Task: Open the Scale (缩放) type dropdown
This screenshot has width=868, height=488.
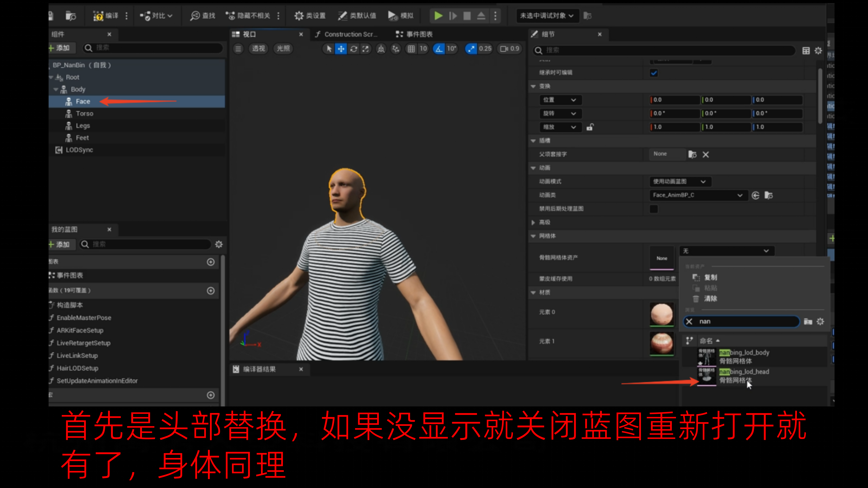Action: click(560, 127)
